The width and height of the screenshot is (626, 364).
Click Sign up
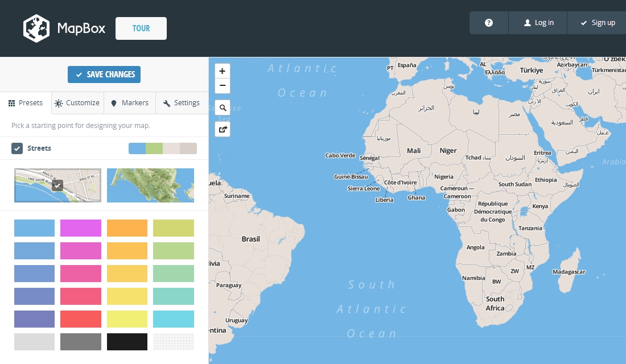[597, 23]
